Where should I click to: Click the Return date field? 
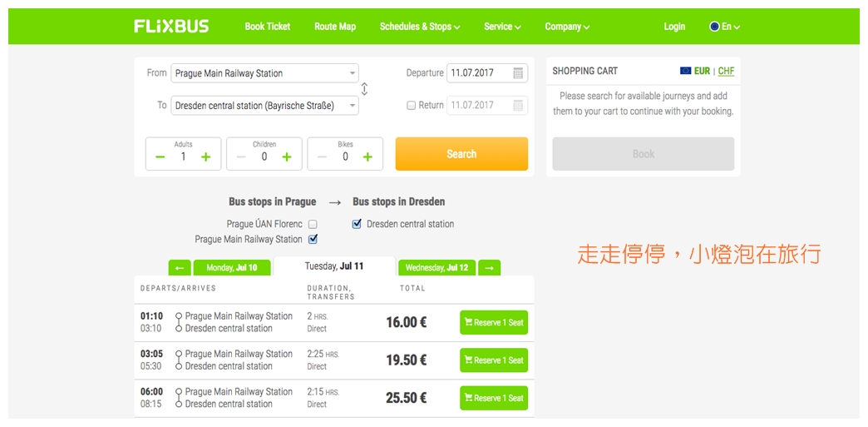(487, 105)
